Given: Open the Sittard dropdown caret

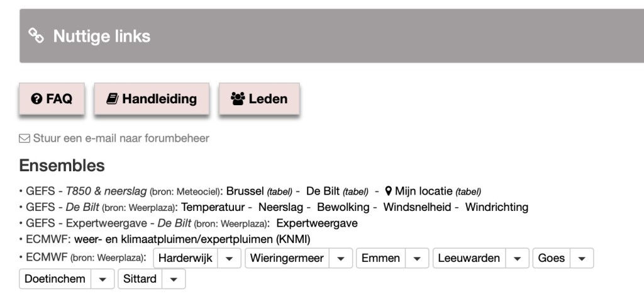Looking at the screenshot, I should pyautogui.click(x=174, y=279).
